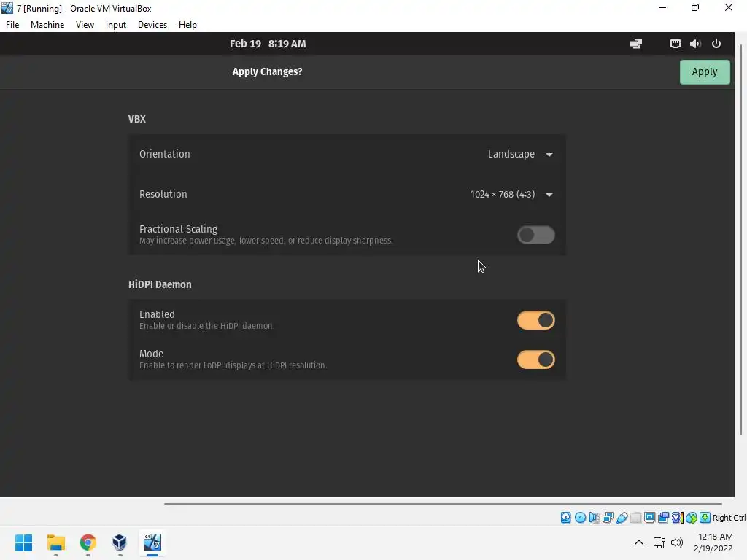This screenshot has height=560, width=747.
Task: Click the Fractional Scaling label
Action: click(x=178, y=229)
